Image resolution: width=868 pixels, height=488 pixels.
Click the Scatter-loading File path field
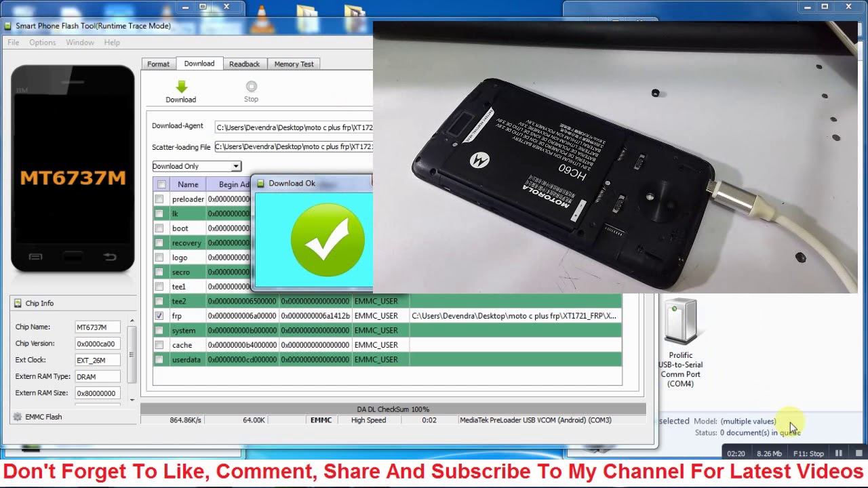point(294,146)
